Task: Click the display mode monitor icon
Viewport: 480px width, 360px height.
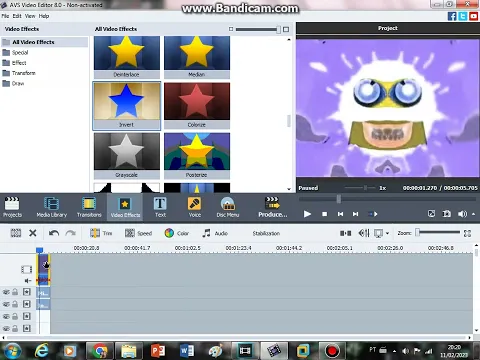Action: (378, 233)
